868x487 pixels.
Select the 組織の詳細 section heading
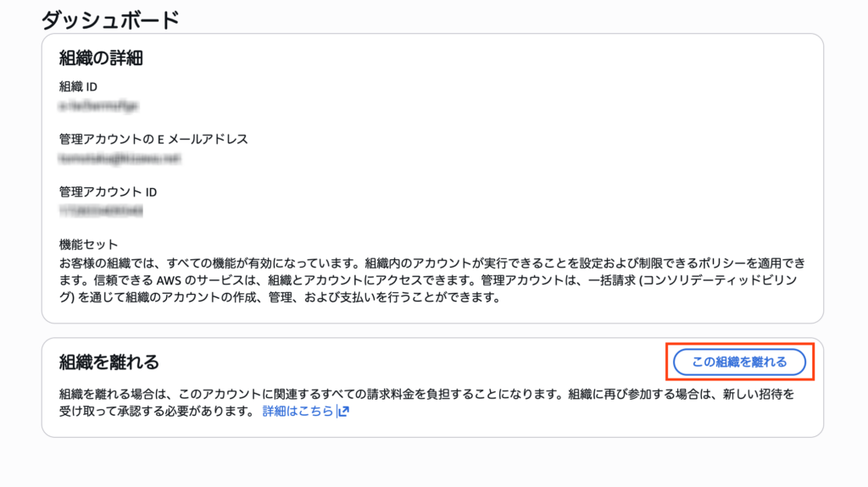tap(101, 58)
